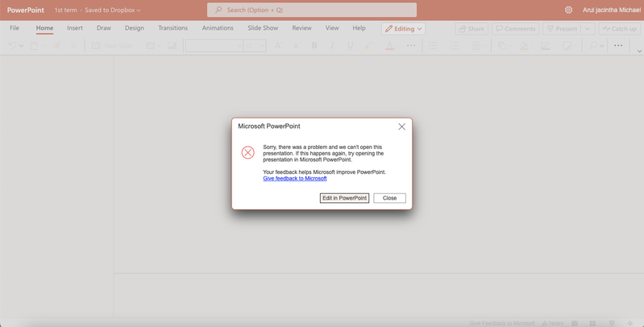
Task: Open the '1st term - Saved to Dropbox' file menu
Action: [98, 10]
